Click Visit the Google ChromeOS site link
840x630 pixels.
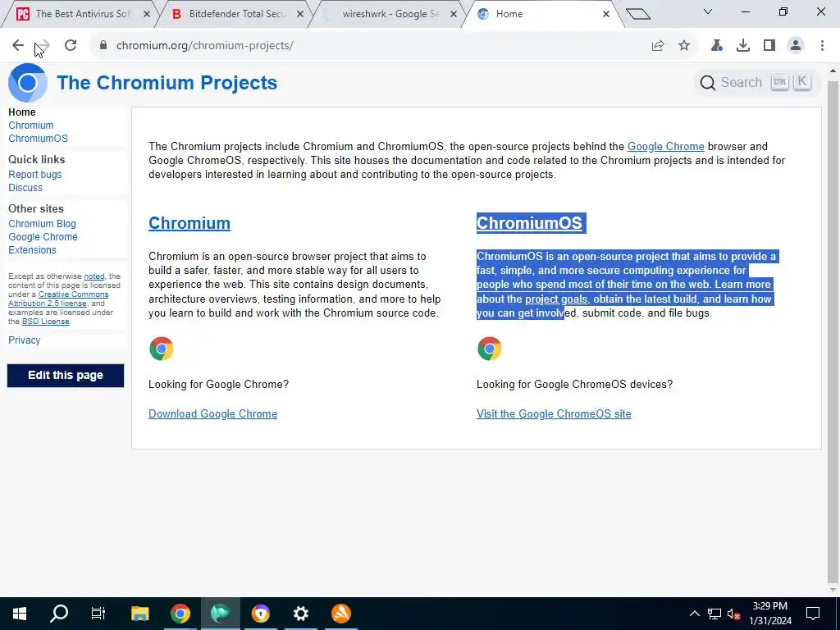(554, 413)
